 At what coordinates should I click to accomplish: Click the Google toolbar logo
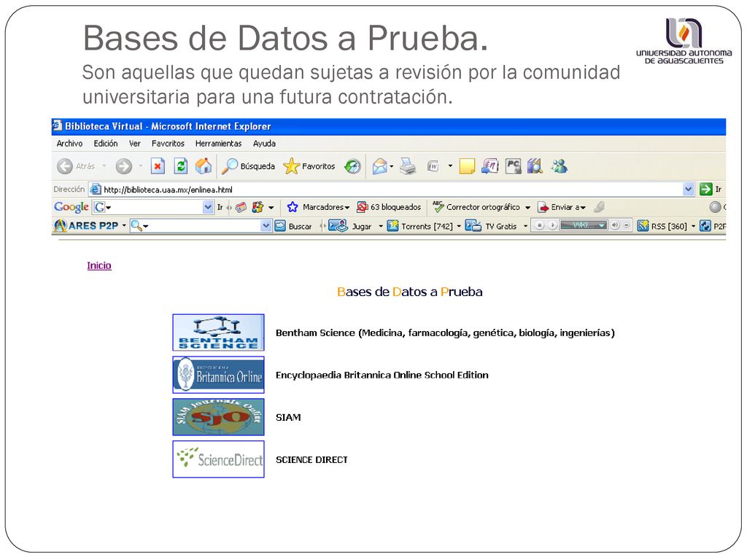[x=71, y=207]
